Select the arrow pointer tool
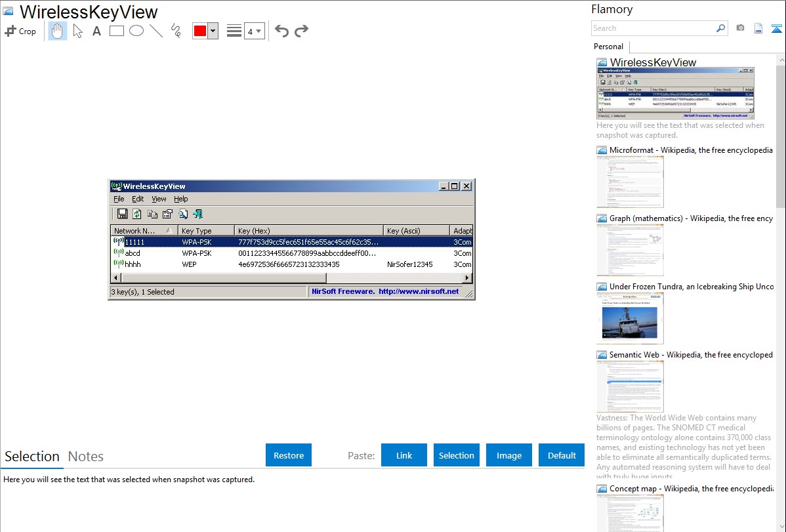The width and height of the screenshot is (786, 532). [77, 31]
